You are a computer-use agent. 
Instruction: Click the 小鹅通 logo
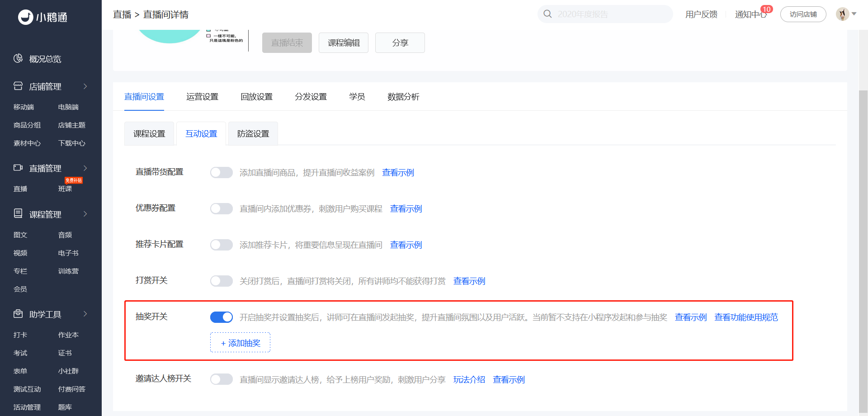click(x=42, y=17)
